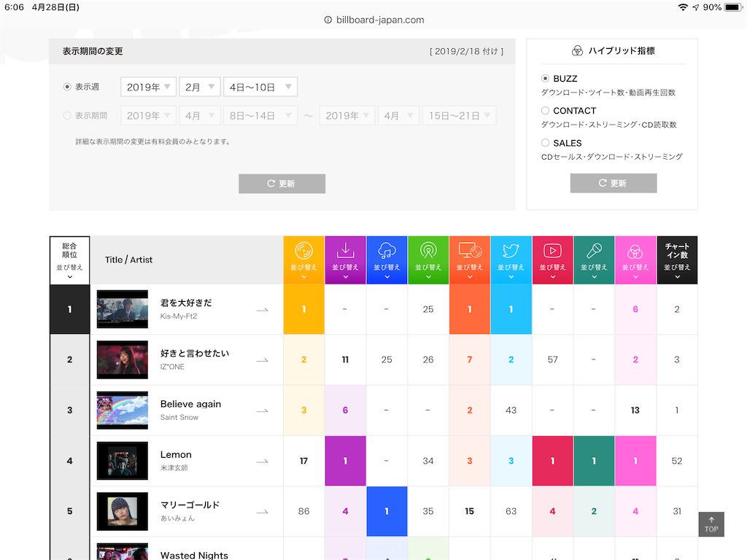Viewport: 747px width, 560px height.
Task: Open song title マリーゴールド
Action: pyautogui.click(x=190, y=505)
